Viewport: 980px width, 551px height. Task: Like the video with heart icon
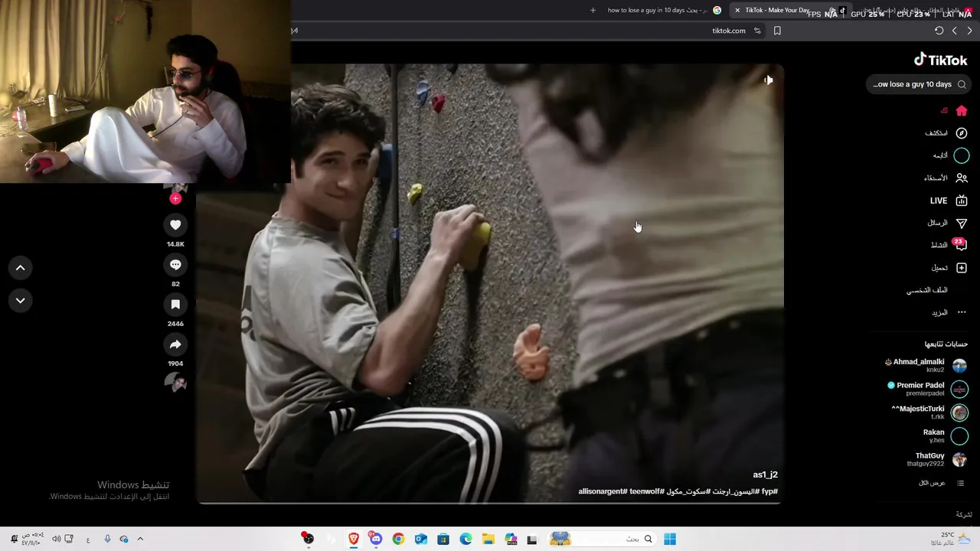pyautogui.click(x=175, y=225)
